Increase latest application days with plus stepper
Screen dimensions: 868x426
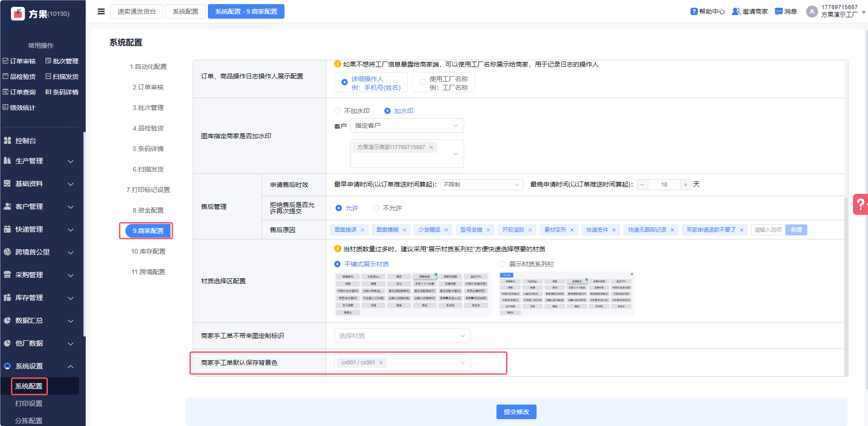[685, 185]
